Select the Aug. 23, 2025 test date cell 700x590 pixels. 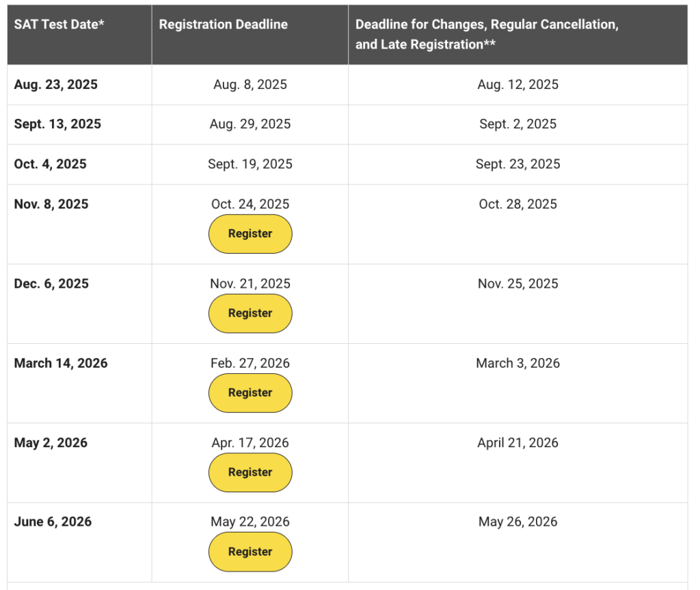56,85
